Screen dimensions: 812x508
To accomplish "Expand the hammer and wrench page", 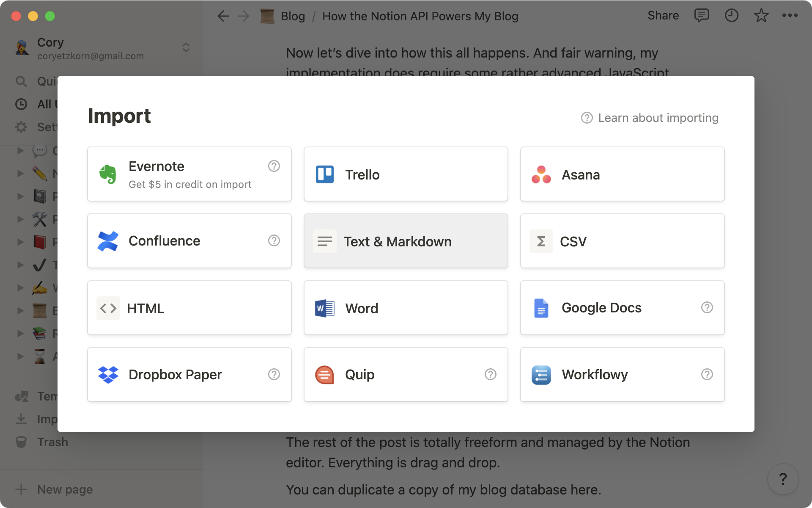I will (20, 219).
